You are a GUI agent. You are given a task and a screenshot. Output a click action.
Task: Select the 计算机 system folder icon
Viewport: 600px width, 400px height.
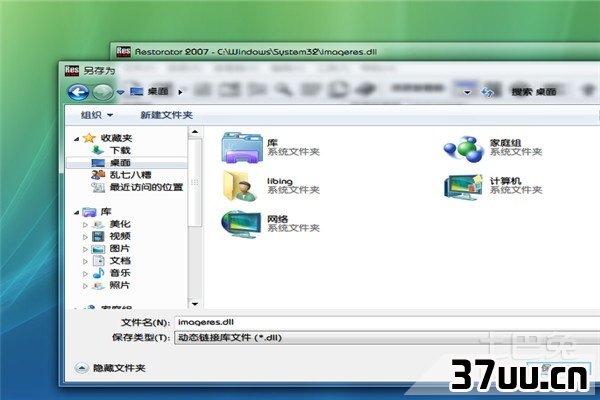(463, 186)
